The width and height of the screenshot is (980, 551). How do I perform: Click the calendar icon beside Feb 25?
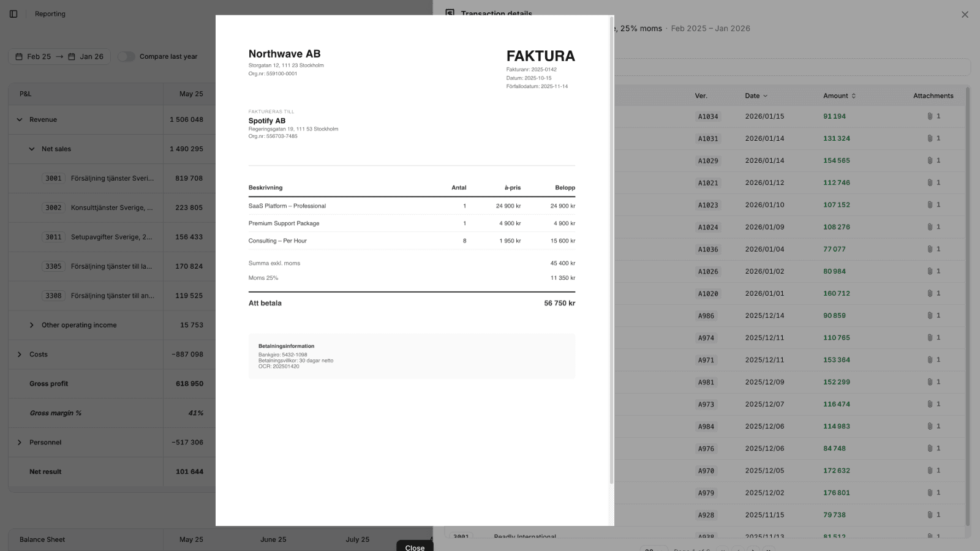pos(20,56)
